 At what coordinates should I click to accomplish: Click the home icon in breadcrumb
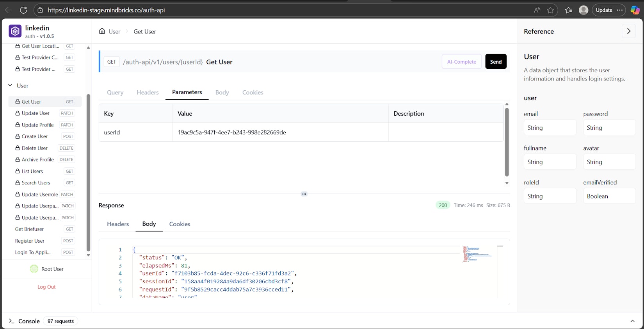[x=102, y=31]
